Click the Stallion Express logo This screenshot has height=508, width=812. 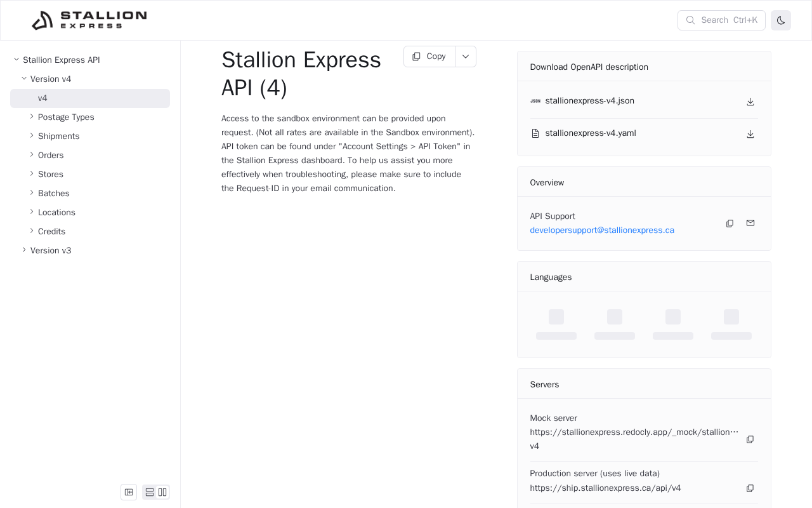(89, 20)
